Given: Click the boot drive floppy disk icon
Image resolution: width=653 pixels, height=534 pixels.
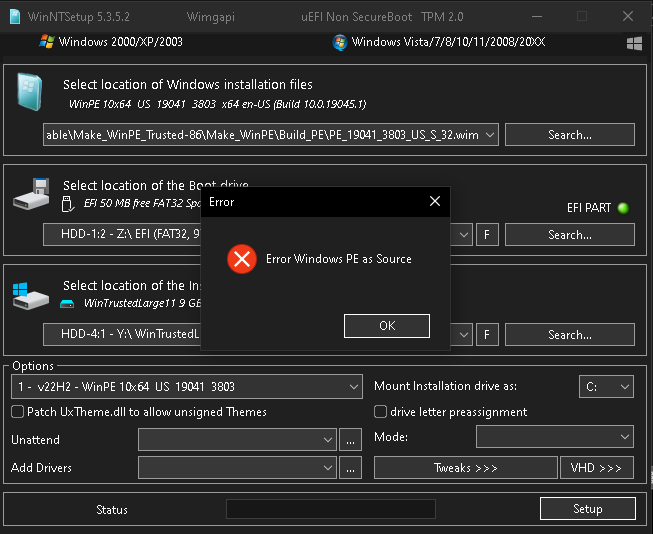Looking at the screenshot, I should click(31, 194).
